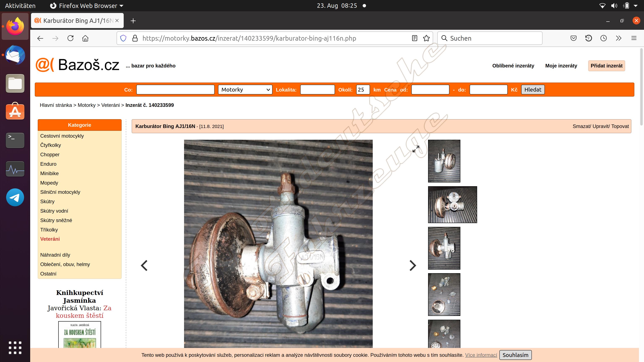Open the counterclockwise arrow history icon
The image size is (644, 362).
[x=588, y=38]
